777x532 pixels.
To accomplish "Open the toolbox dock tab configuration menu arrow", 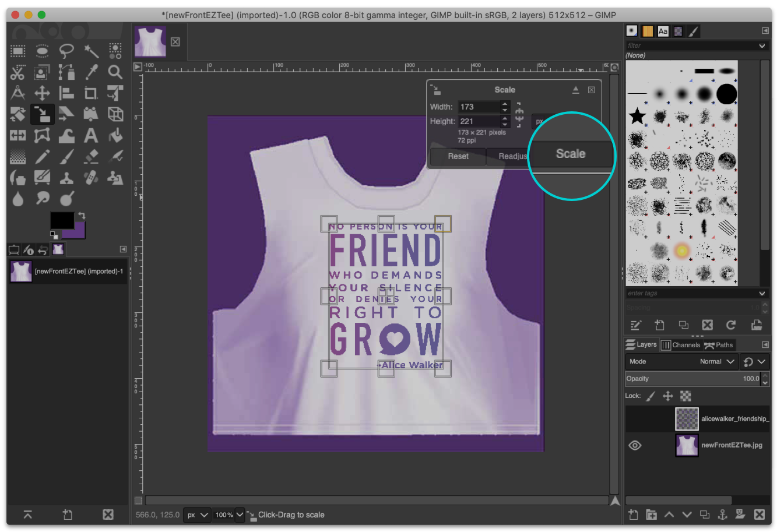I will point(123,249).
